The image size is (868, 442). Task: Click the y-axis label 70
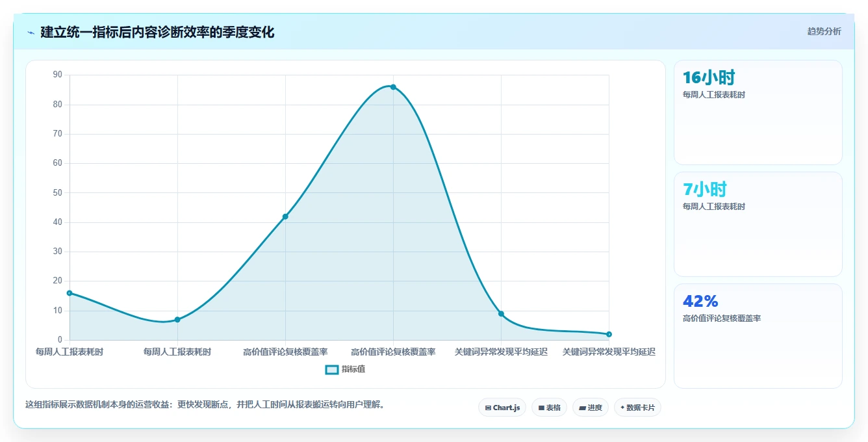tap(58, 134)
